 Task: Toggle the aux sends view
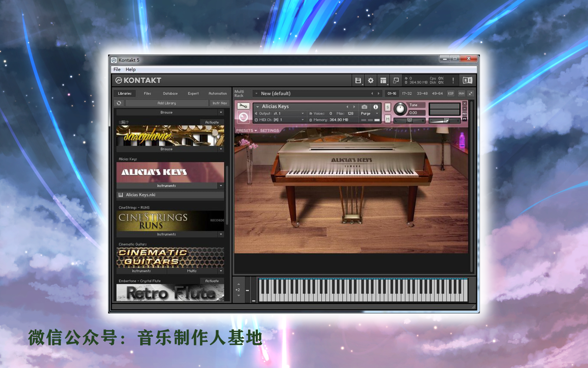461,93
